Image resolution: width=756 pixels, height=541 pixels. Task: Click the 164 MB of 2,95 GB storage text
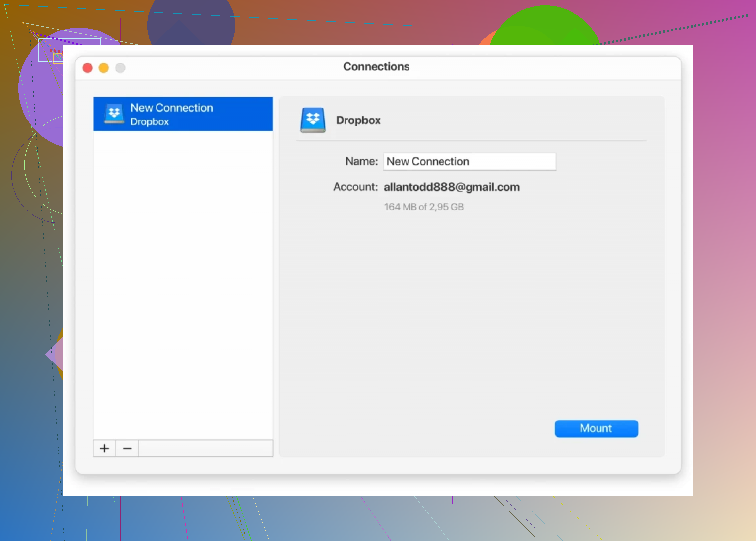click(x=424, y=207)
